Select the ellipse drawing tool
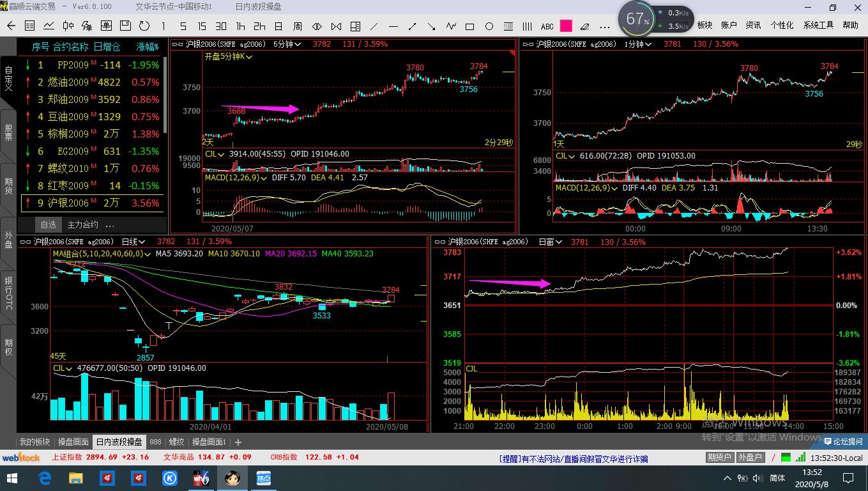868x491 pixels. point(489,26)
